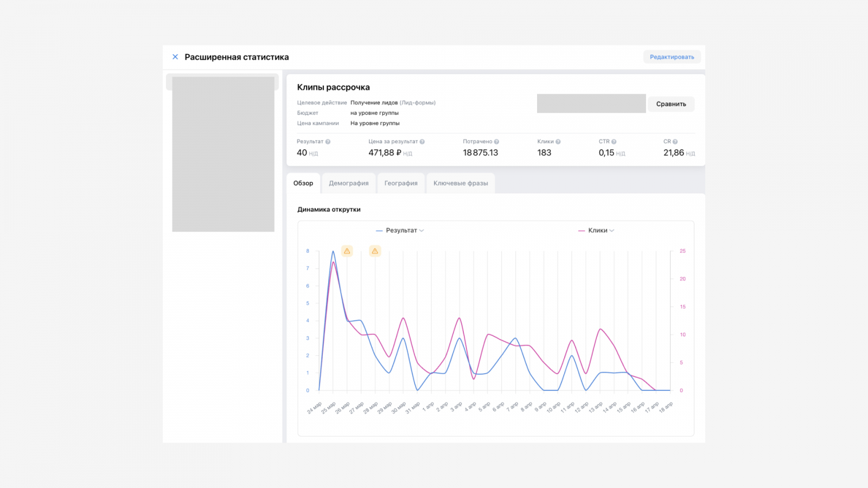This screenshot has width=868, height=488.
Task: Click the question icon beside Клики metric
Action: coord(558,142)
